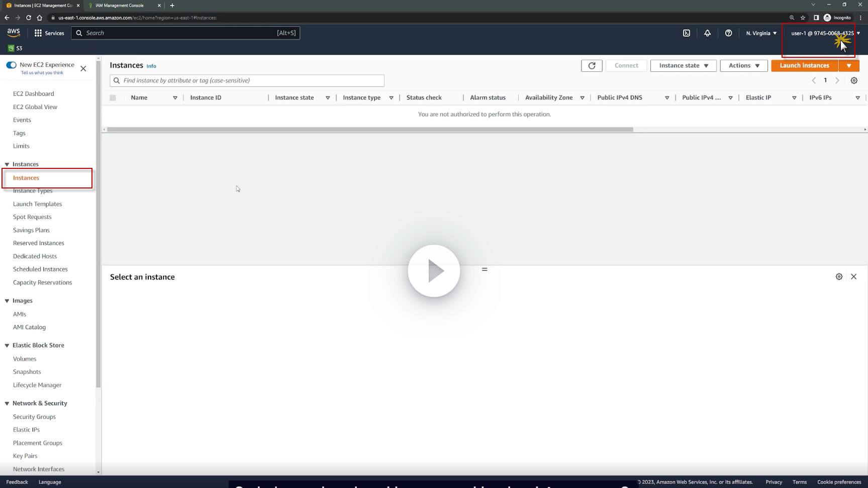
Task: Open the Actions dropdown
Action: click(744, 66)
